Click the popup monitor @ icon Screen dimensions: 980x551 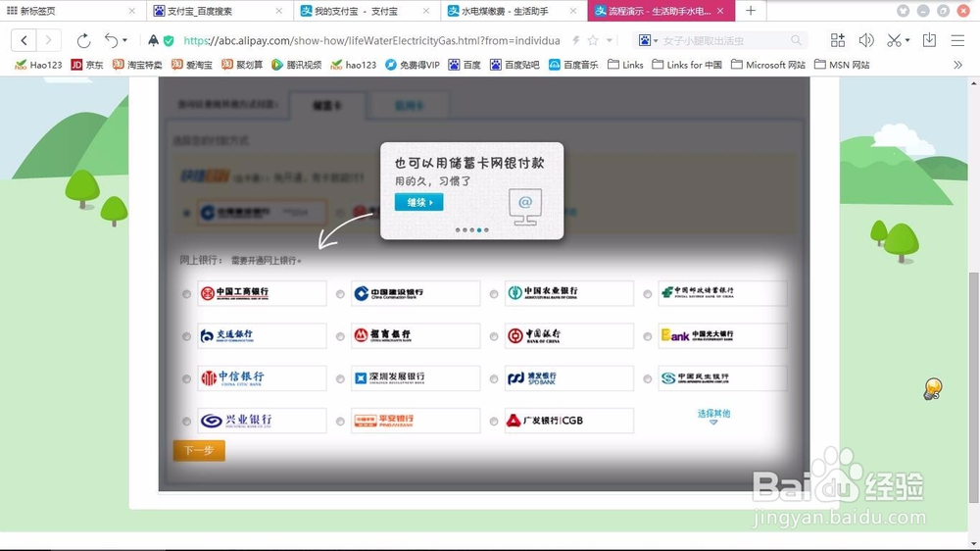coord(525,206)
